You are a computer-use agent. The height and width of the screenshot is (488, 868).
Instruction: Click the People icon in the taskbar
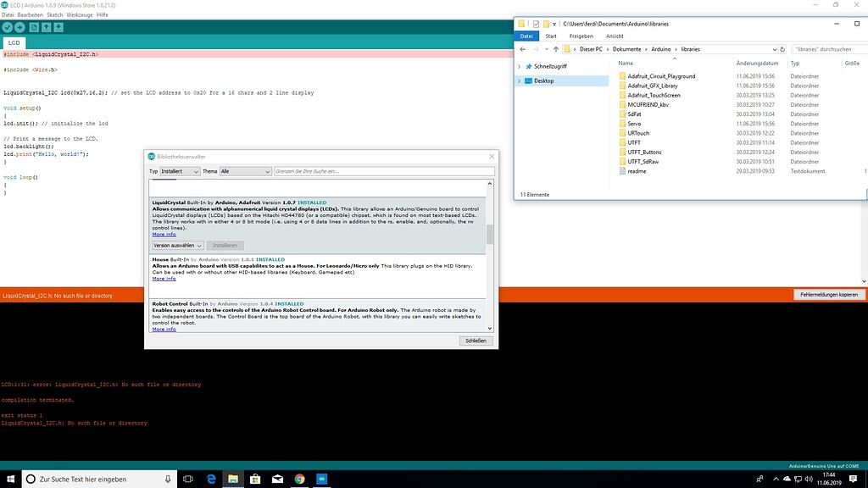click(x=760, y=480)
